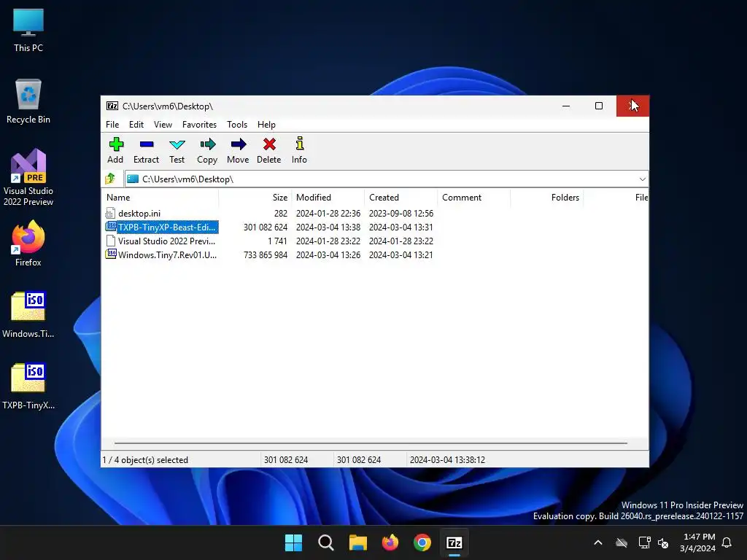Open the Tools menu
This screenshot has height=560, width=747.
point(237,124)
